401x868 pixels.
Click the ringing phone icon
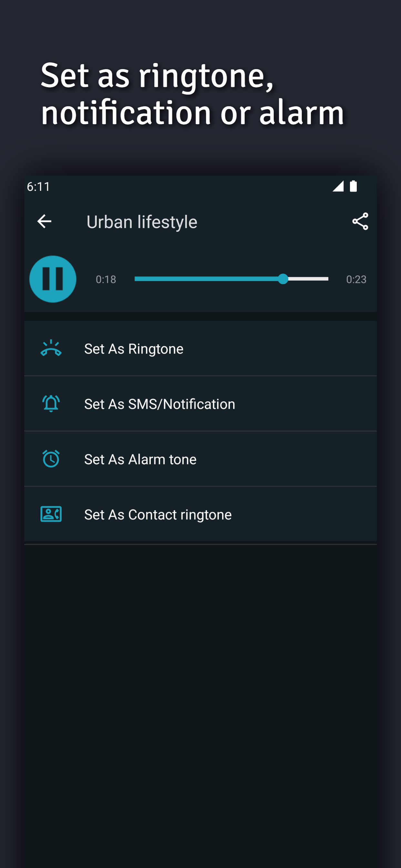51,348
